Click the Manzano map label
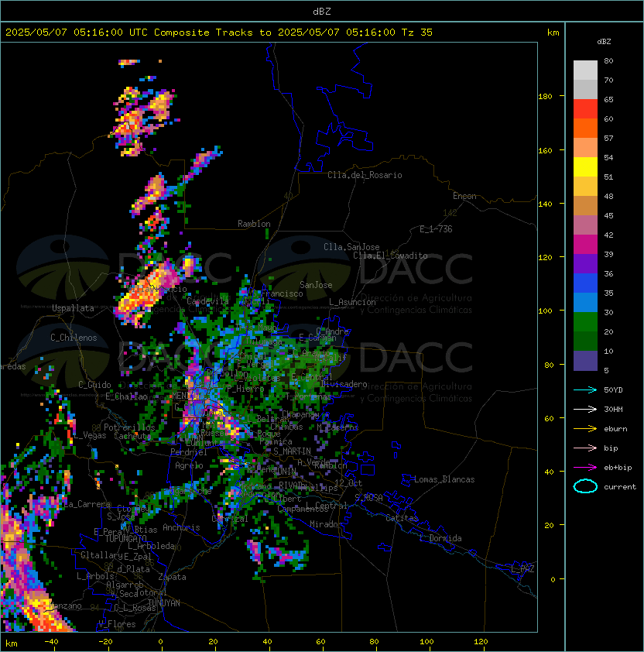Viewport: 644px width, 652px height. [x=66, y=606]
